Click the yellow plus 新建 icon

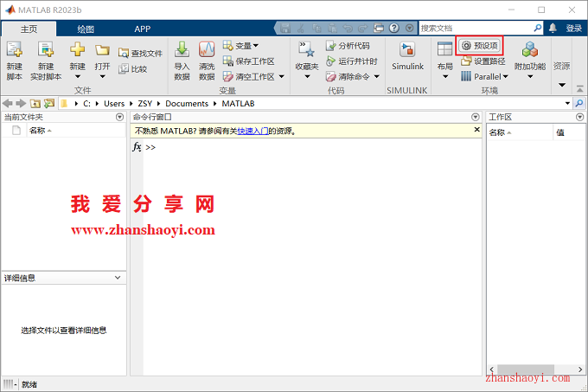[x=77, y=49]
